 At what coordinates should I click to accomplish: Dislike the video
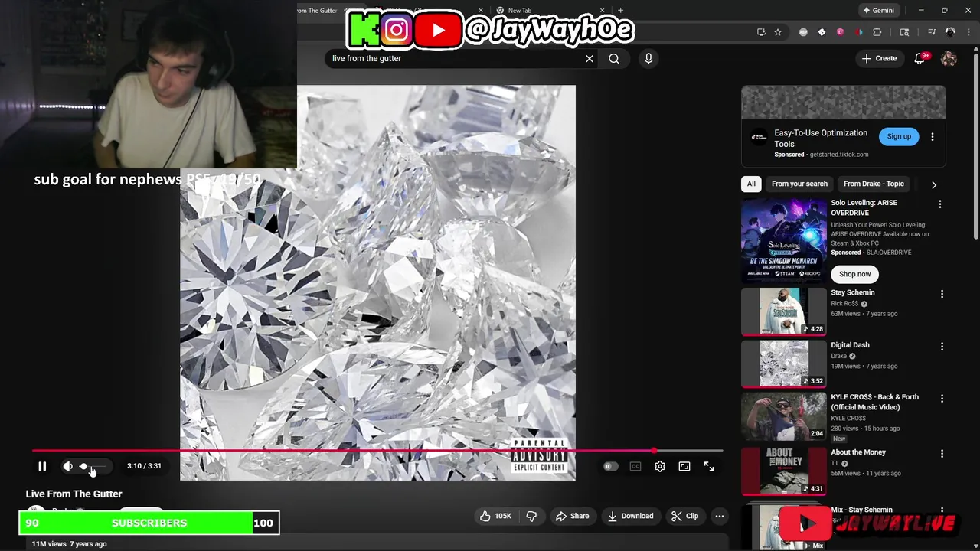pyautogui.click(x=531, y=516)
